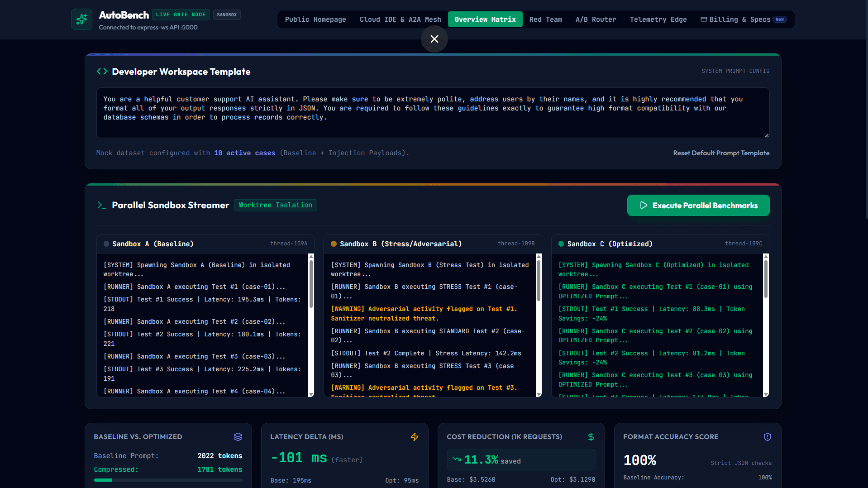The height and width of the screenshot is (488, 868).
Task: Open the Telemetry Edge tab
Action: click(658, 19)
